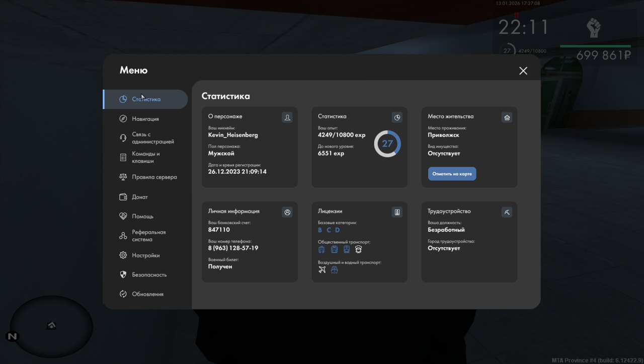Click registration date 26.12.2023 21:09:14
Screen dimensions: 644x364
[x=237, y=172]
